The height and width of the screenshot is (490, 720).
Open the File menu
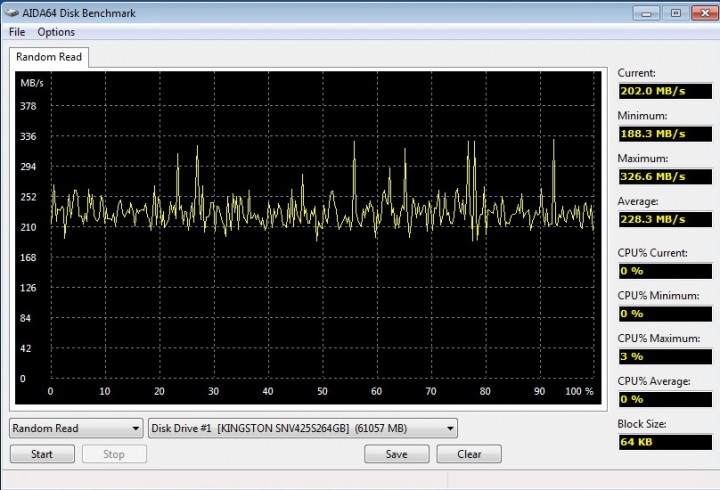tap(17, 32)
